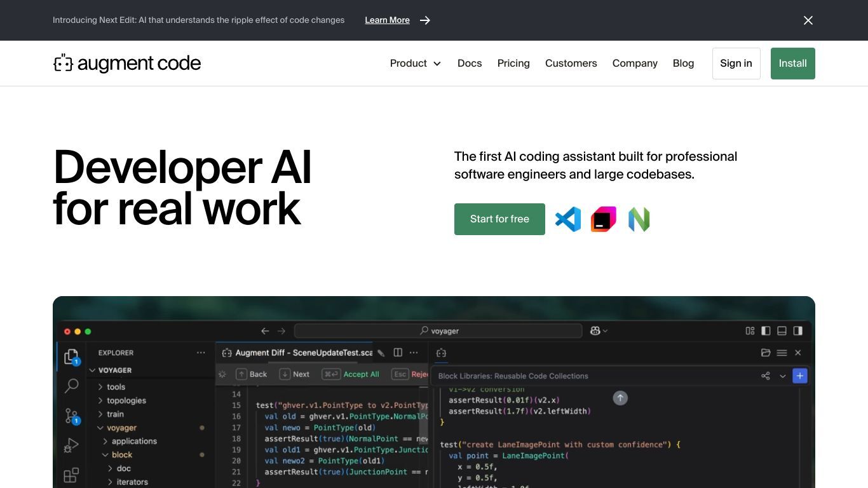Toggle the bottom panel visibility
Image resolution: width=868 pixels, height=488 pixels.
pyautogui.click(x=782, y=331)
